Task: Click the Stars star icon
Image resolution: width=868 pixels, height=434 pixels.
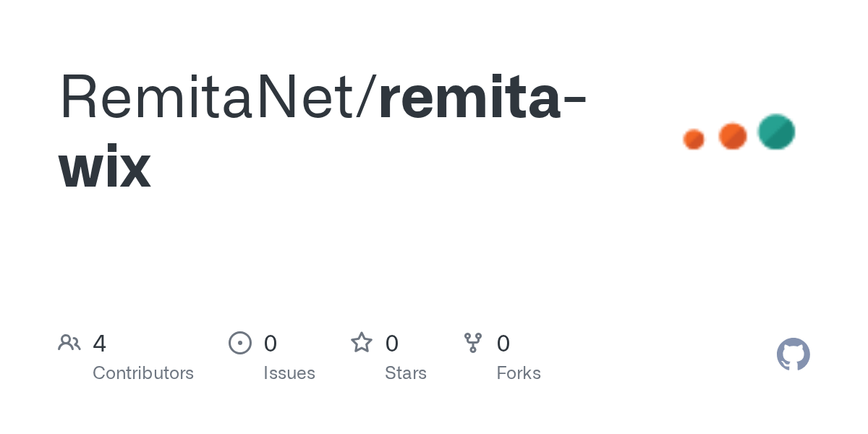Action: (362, 343)
